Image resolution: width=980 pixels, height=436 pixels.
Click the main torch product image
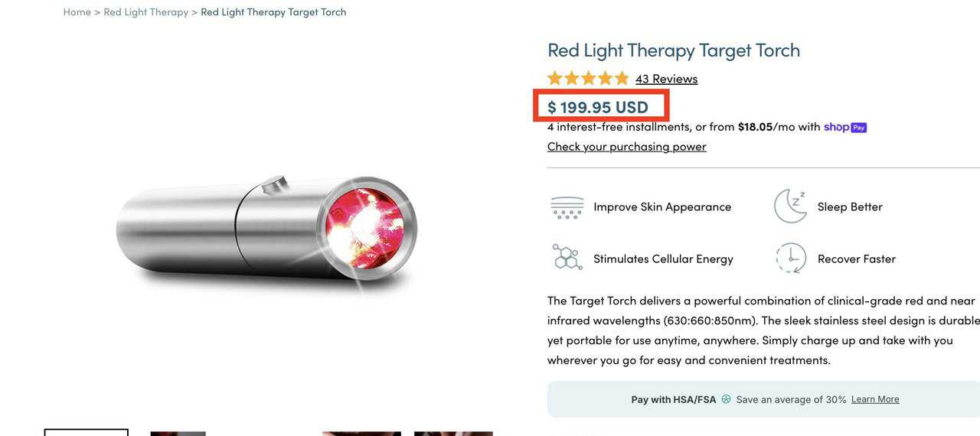click(x=266, y=231)
